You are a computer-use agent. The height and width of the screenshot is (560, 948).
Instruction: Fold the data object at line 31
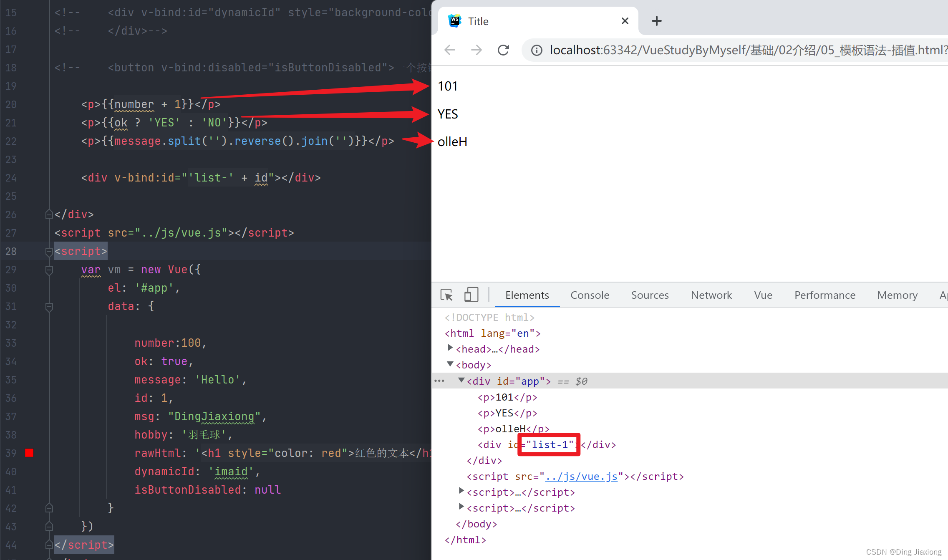pos(49,307)
